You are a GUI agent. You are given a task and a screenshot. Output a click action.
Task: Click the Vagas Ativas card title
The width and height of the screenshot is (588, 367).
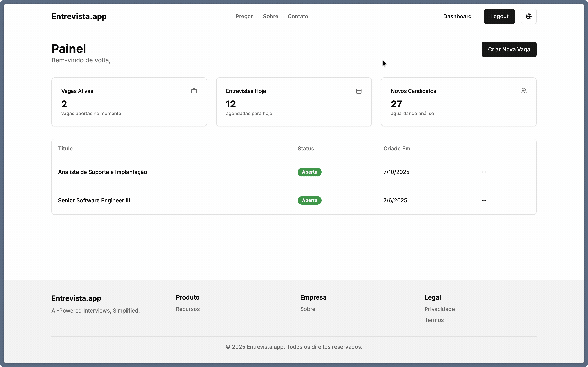[77, 91]
